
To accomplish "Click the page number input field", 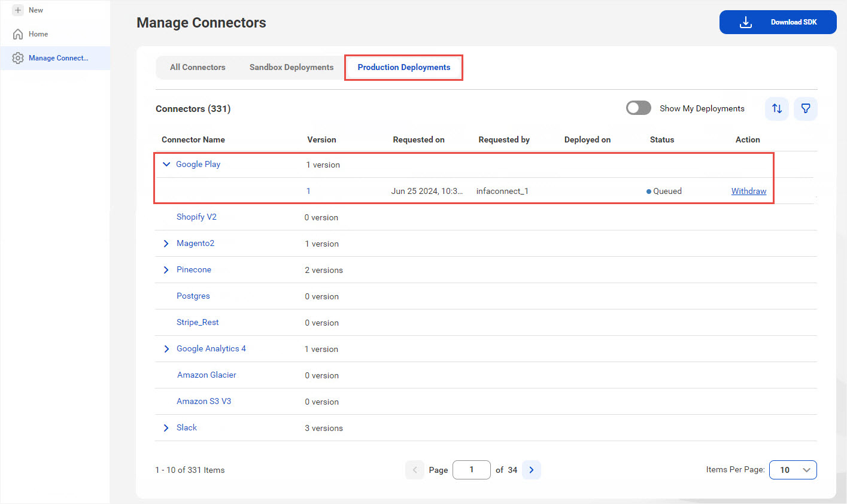I will pos(472,470).
